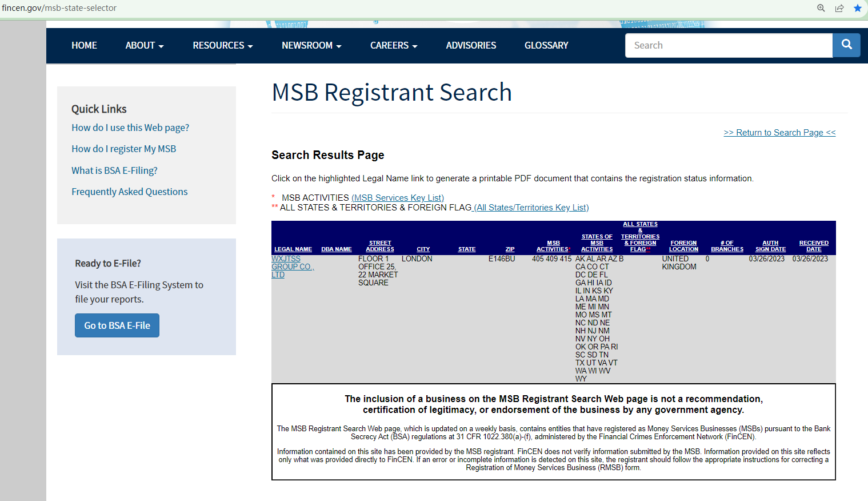Sort by LEGAL NAME column header

pos(293,249)
